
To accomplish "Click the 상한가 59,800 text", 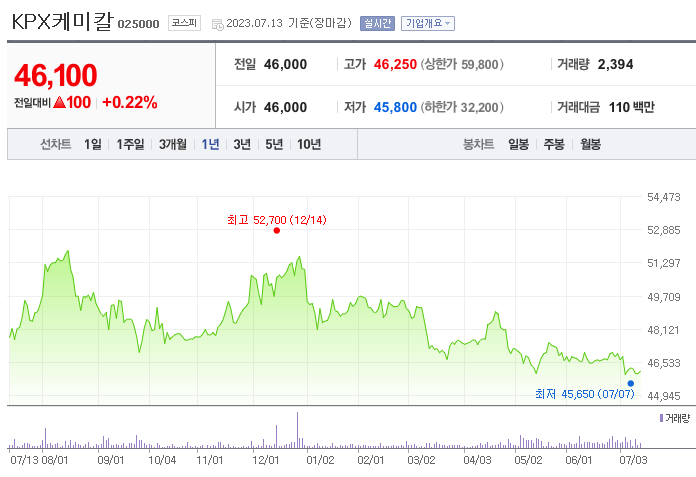I will click(x=462, y=64).
